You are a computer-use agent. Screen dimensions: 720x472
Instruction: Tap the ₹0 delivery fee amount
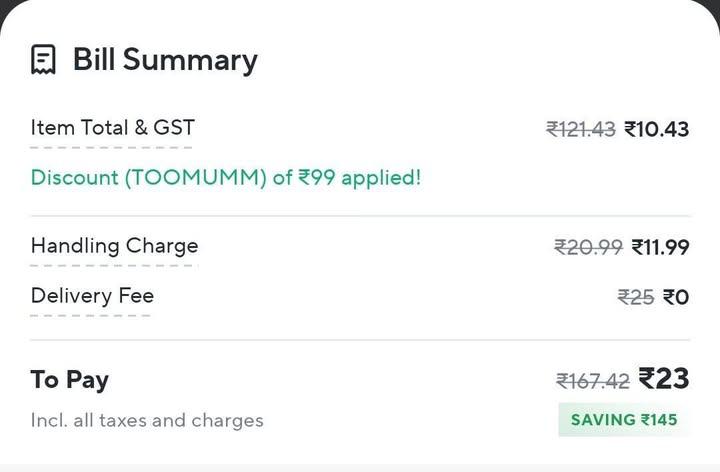(x=676, y=297)
